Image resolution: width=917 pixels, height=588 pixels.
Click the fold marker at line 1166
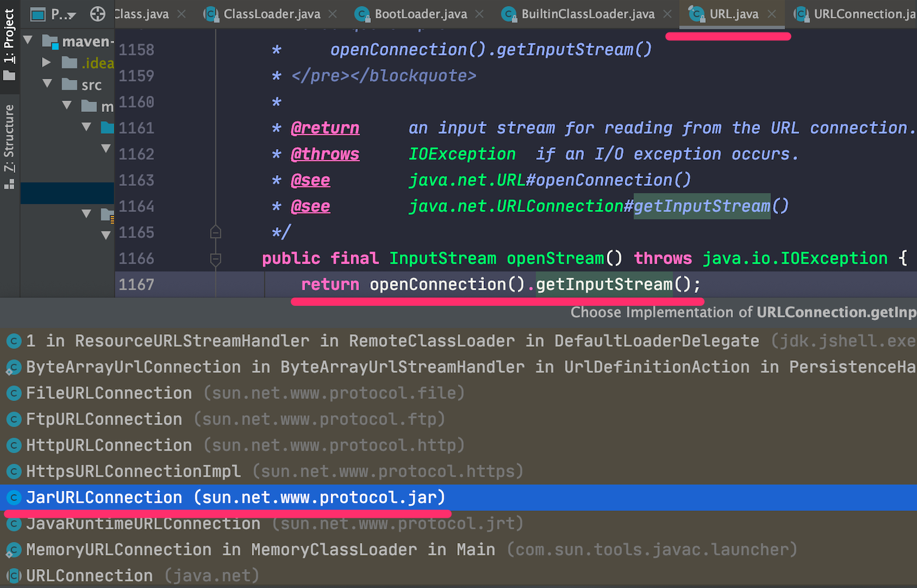point(216,259)
